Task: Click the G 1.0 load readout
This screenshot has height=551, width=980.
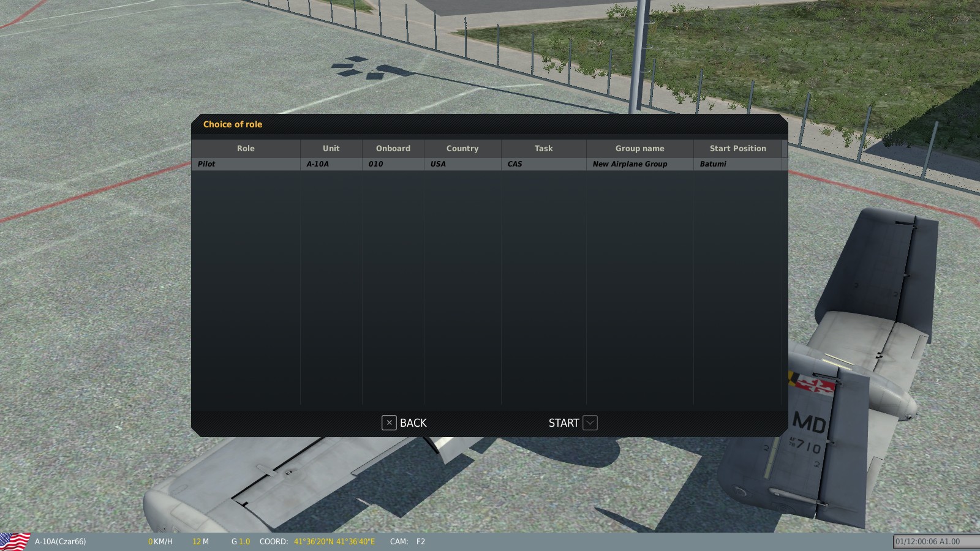Action: tap(241, 542)
